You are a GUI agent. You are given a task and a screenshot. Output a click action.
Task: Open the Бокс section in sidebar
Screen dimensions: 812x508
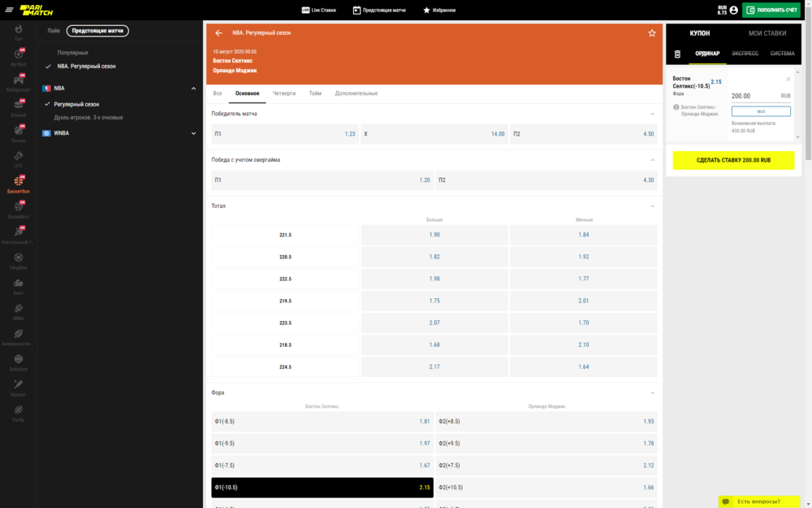[18, 286]
